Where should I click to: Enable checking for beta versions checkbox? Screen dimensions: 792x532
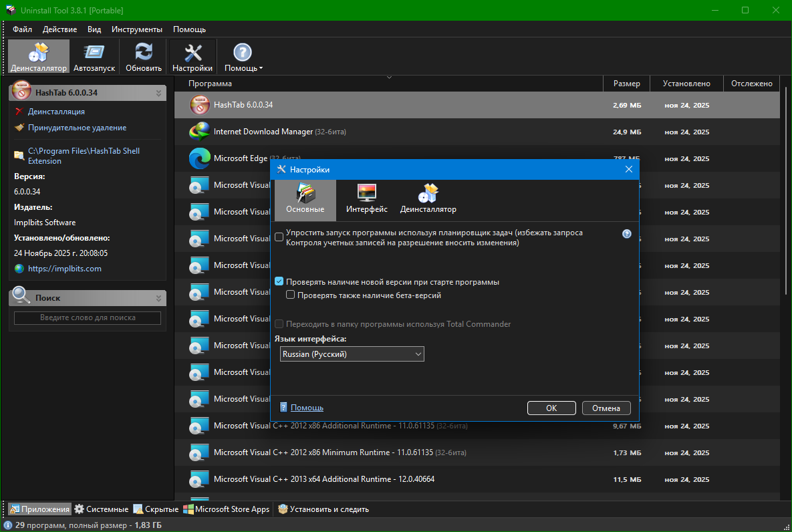pos(291,295)
